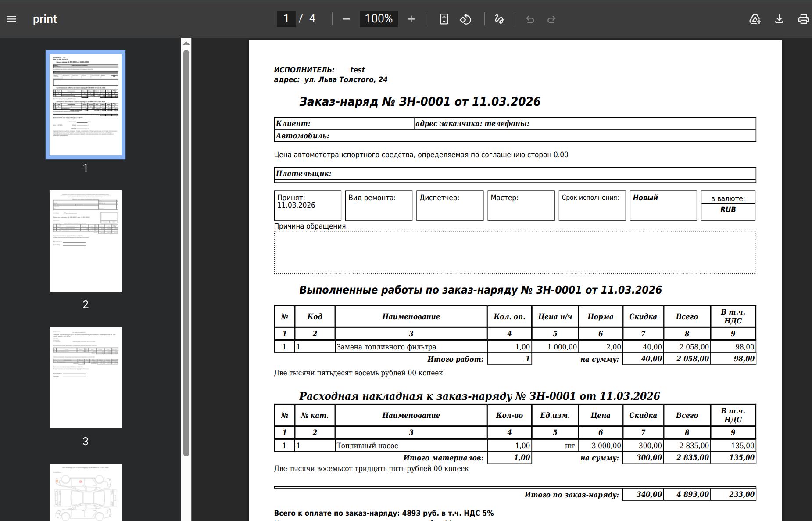Viewport: 812px width, 521px height.
Task: Jump to page 3 thumbnail
Action: tap(86, 377)
